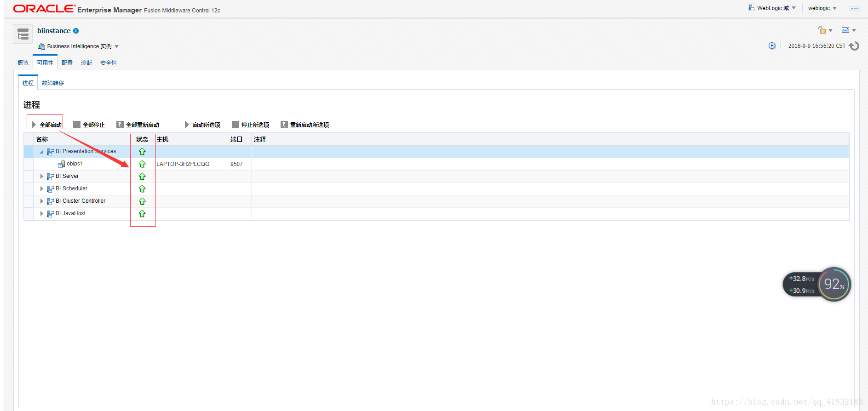Click the WebLogic domain icon
The image size is (868, 411).
click(752, 8)
